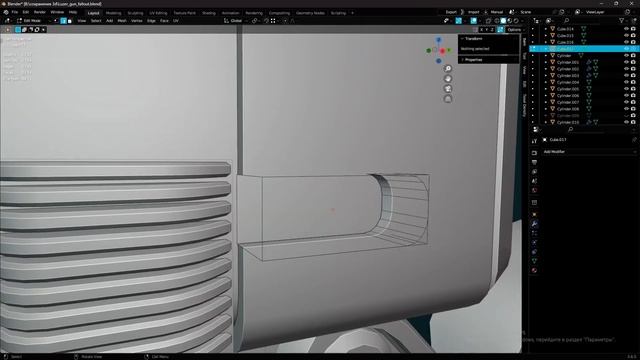Expand Cube.014 in the outliner
Screen dimensions: 640x360
(x=546, y=29)
